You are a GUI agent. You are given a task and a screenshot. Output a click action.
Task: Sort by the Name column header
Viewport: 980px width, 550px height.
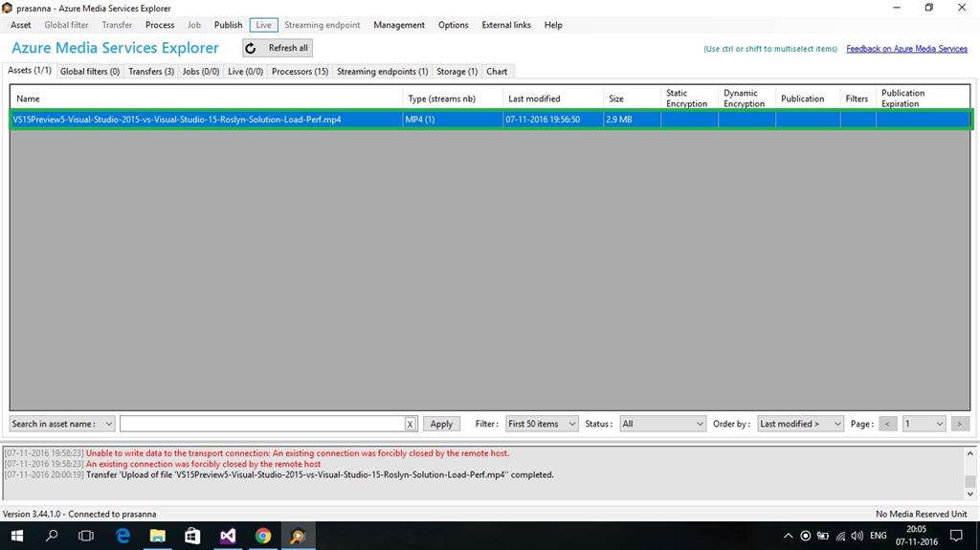pyautogui.click(x=207, y=99)
